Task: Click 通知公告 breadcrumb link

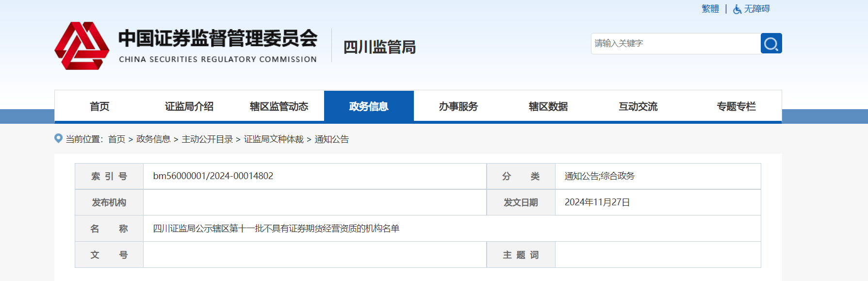Action: [332, 139]
